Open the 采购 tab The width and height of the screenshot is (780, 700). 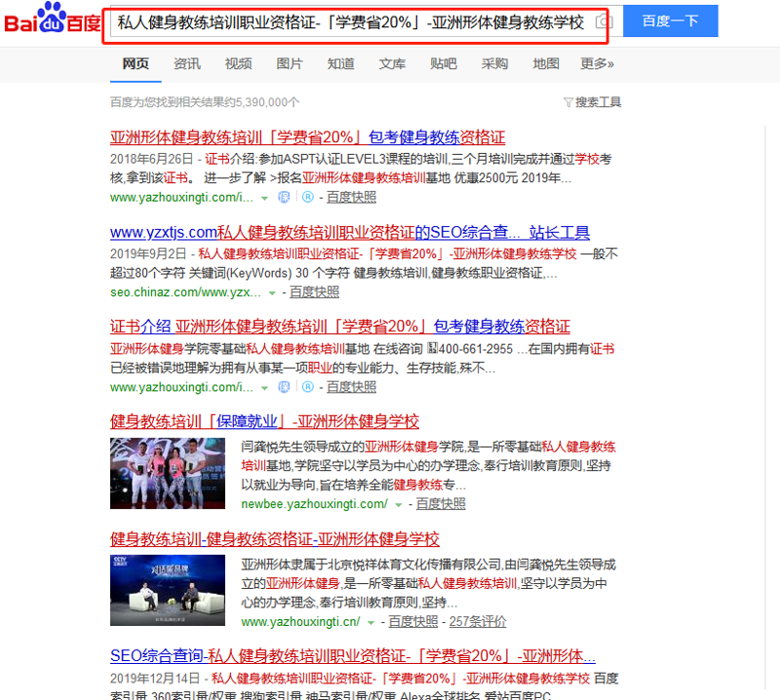(494, 63)
